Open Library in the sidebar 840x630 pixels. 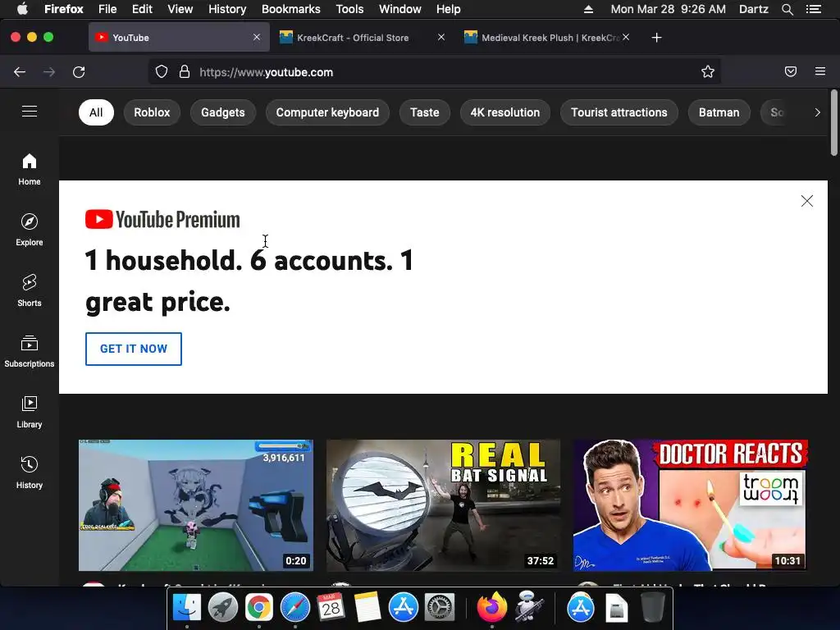30,412
